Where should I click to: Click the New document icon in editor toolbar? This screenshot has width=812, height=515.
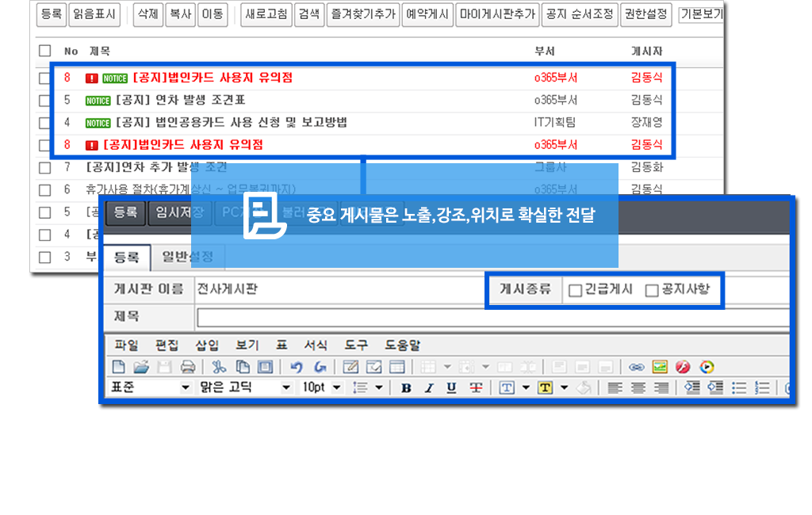point(118,367)
